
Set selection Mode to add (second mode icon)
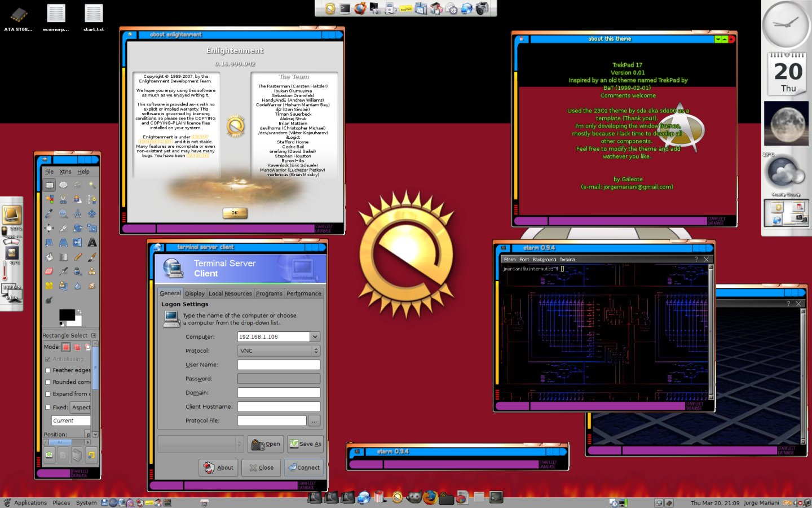(x=77, y=347)
